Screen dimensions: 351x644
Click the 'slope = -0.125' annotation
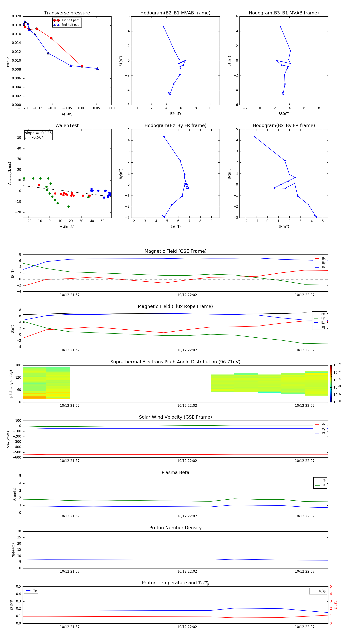[38, 133]
